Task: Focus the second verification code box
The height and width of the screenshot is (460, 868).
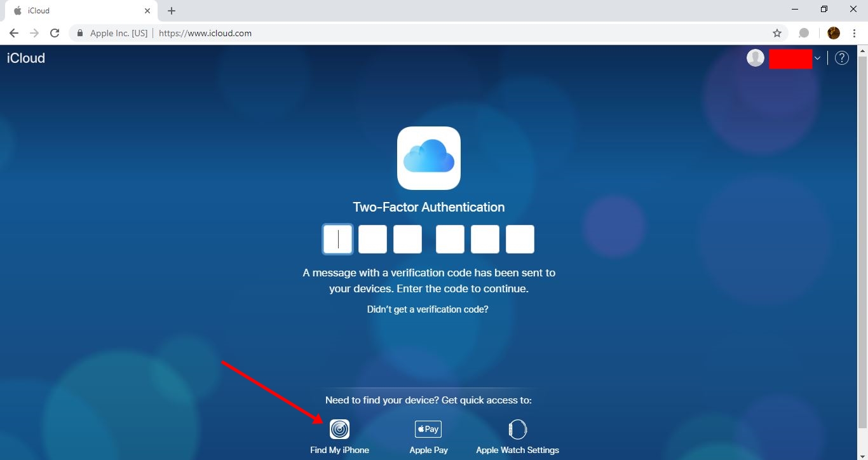Action: [x=372, y=240]
